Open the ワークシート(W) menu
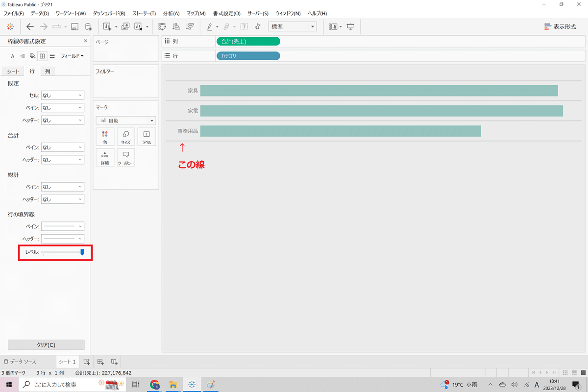The width and height of the screenshot is (588, 392). point(71,13)
